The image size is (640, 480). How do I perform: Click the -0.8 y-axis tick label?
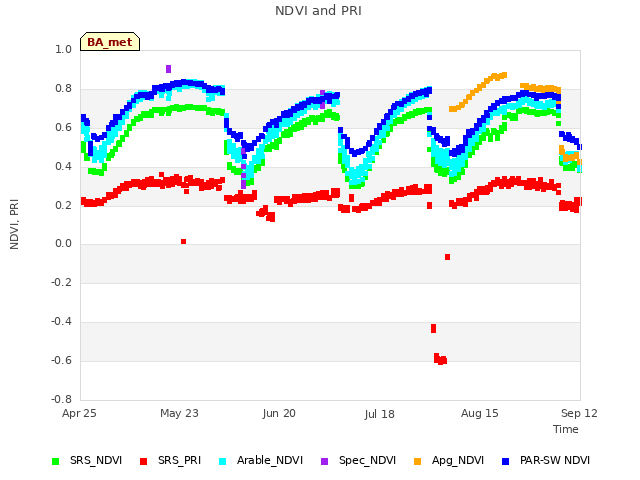[x=61, y=399]
